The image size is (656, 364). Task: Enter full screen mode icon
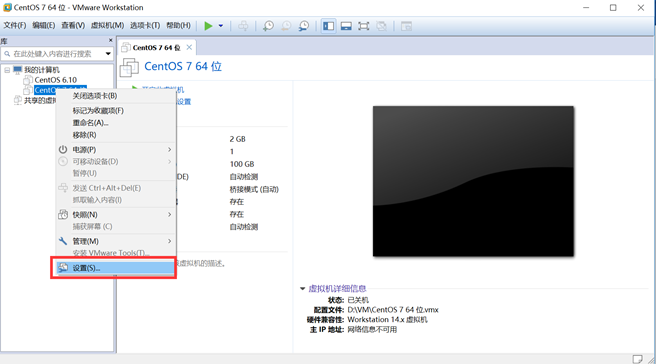coord(364,26)
